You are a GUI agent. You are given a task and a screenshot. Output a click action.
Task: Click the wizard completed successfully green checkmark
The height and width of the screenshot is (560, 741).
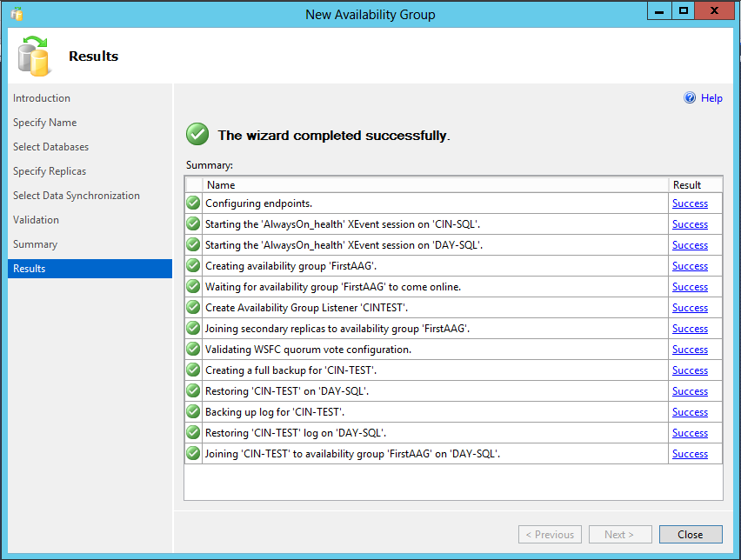click(x=197, y=134)
